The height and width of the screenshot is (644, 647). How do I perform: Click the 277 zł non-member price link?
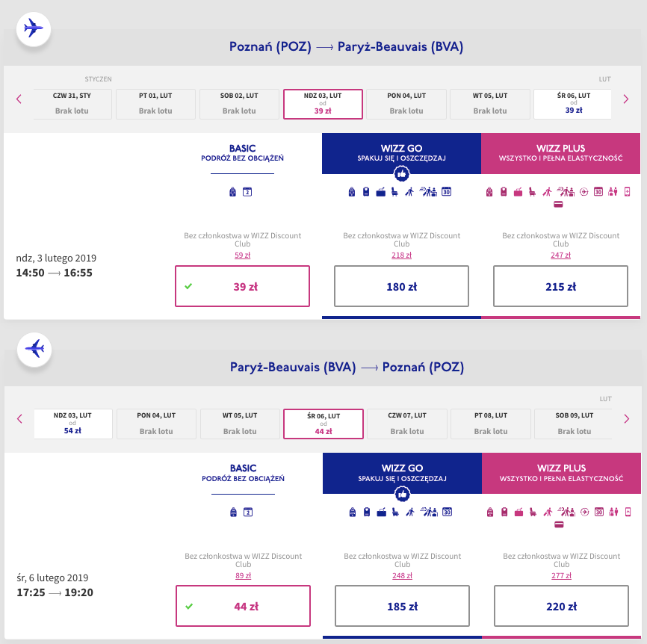tap(561, 575)
